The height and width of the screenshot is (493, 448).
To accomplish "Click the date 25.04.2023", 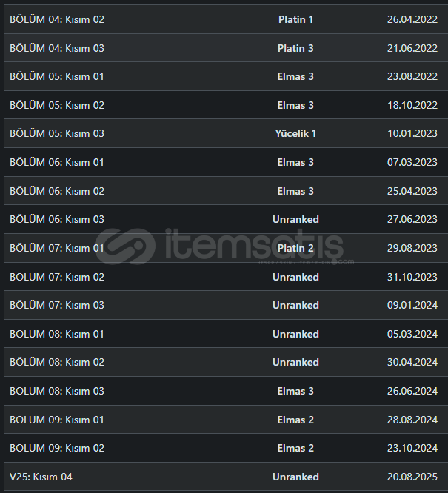I will [412, 191].
